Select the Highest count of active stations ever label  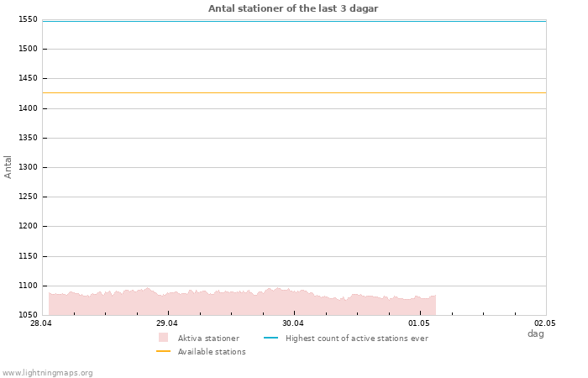tap(357, 339)
